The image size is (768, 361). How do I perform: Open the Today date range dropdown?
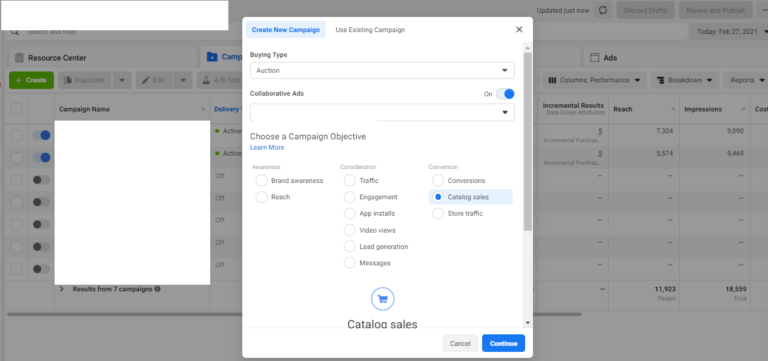[730, 32]
